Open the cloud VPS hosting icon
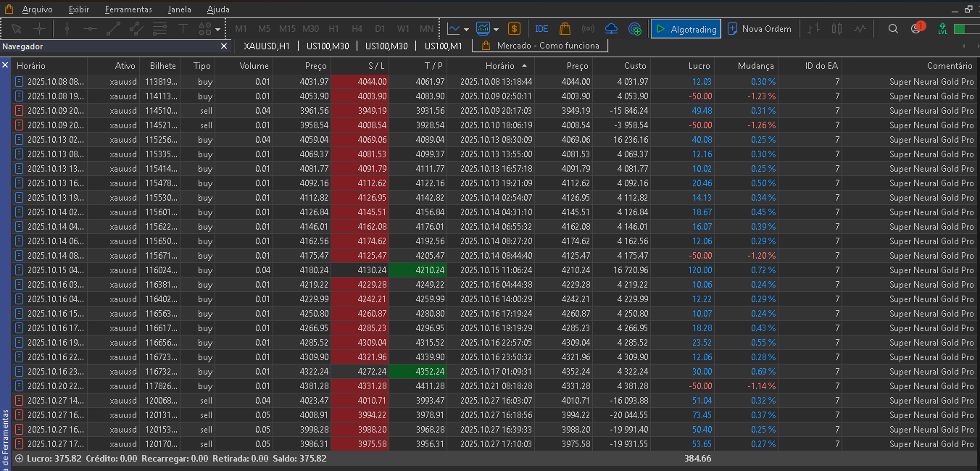980x471 pixels. (611, 29)
